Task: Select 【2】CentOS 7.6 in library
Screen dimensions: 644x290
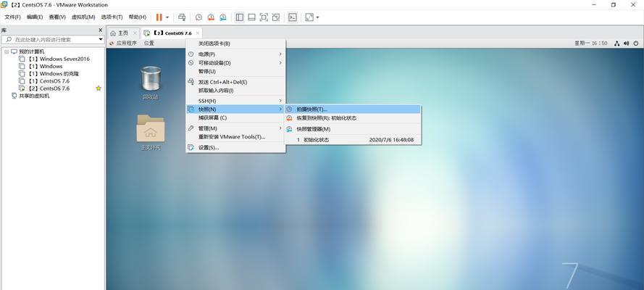Action: tap(48, 88)
